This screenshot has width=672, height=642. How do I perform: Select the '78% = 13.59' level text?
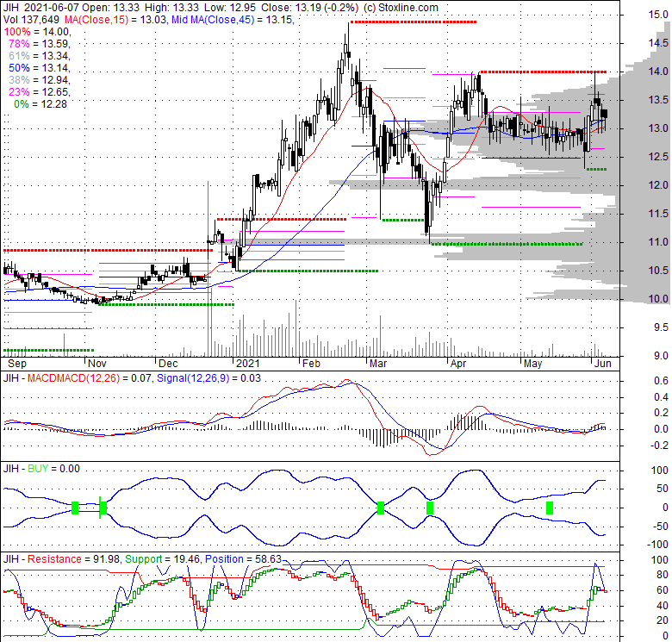(39, 44)
